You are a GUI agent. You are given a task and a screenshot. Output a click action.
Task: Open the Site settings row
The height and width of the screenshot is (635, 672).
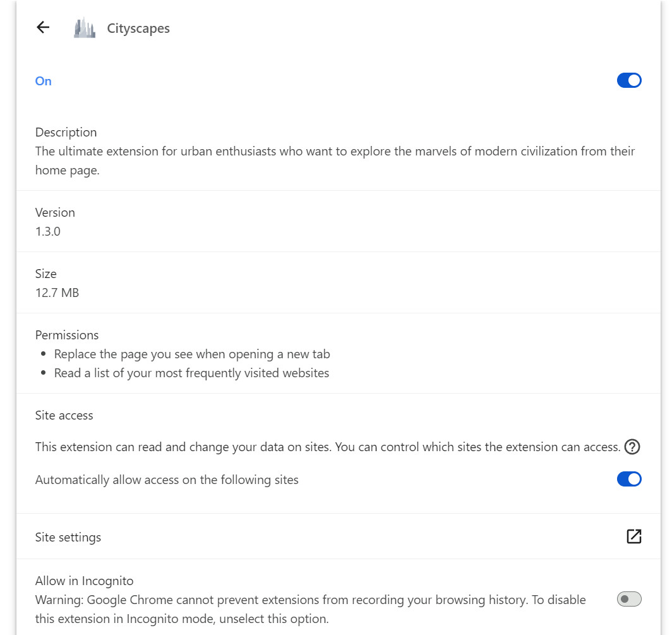(68, 537)
